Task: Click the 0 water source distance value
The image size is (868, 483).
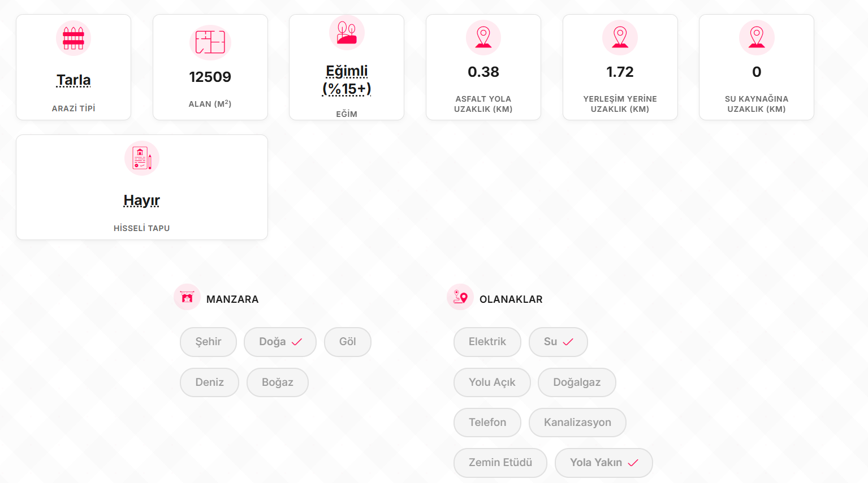Action: tap(757, 72)
